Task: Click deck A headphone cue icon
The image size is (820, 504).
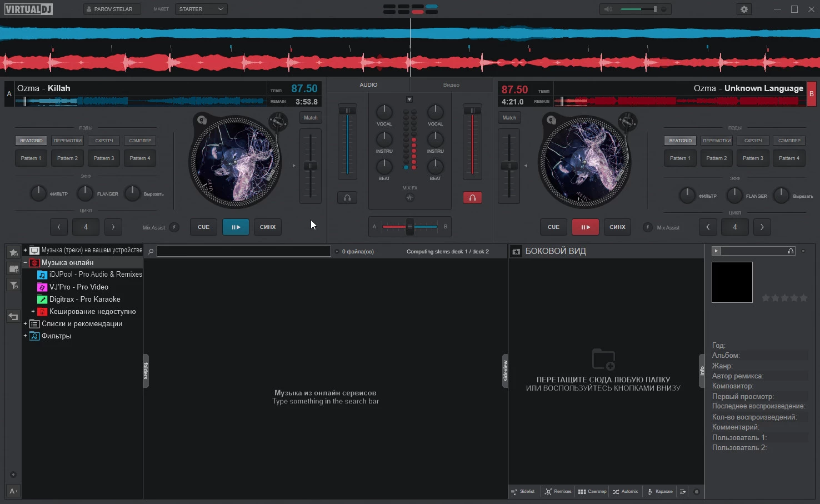Action: point(347,198)
